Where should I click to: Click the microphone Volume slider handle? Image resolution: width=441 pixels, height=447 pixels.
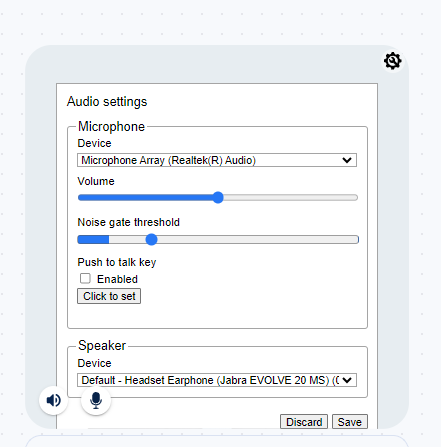click(218, 197)
